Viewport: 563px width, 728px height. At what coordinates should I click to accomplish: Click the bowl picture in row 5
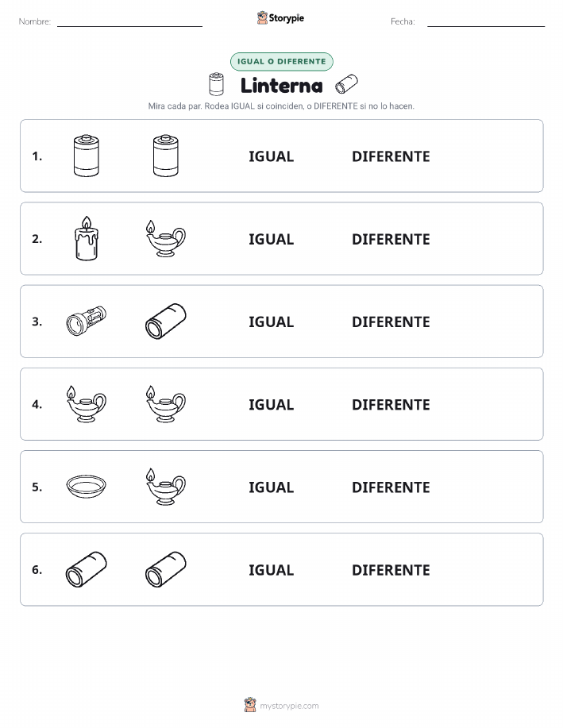point(87,486)
